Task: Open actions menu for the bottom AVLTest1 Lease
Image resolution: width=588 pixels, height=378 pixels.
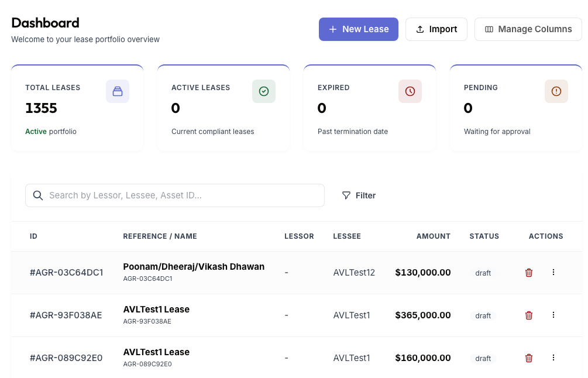Action: 553,358
